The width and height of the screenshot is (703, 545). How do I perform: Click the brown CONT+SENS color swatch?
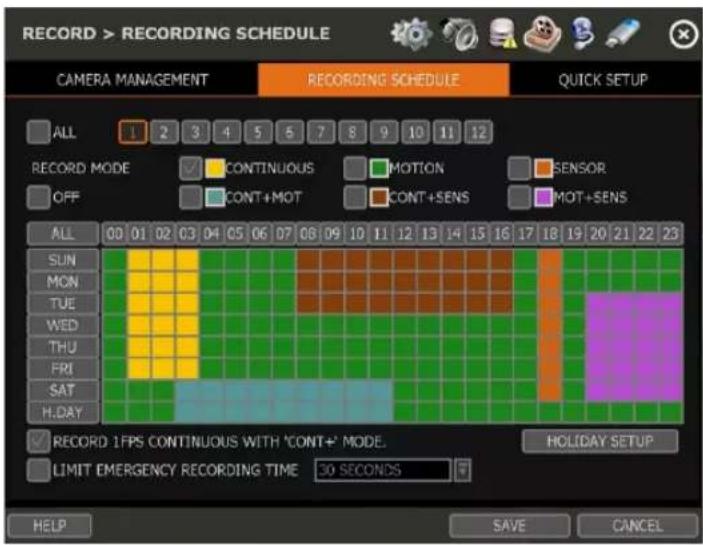point(379,198)
